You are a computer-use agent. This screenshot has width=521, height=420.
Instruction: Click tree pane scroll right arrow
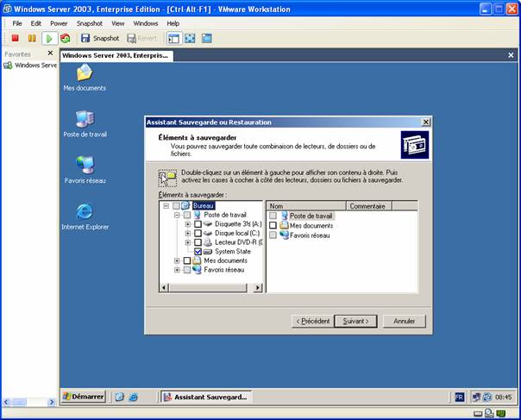[258, 287]
